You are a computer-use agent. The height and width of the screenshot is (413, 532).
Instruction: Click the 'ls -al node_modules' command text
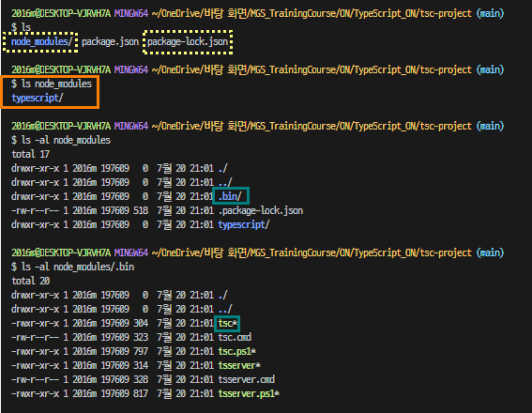[x=66, y=140]
